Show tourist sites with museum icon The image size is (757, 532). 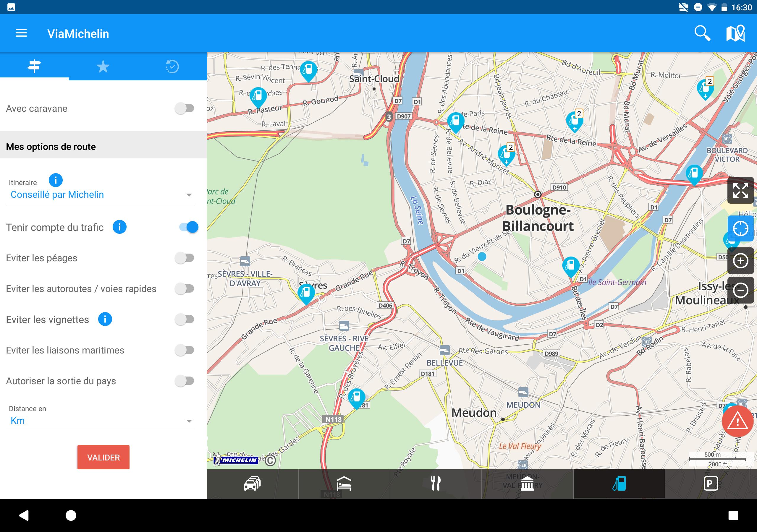pyautogui.click(x=527, y=484)
